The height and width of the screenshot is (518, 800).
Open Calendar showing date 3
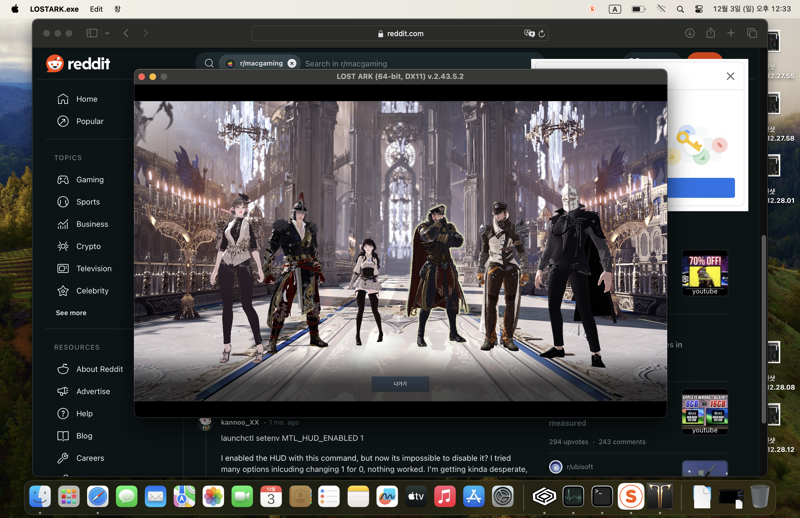click(x=271, y=496)
